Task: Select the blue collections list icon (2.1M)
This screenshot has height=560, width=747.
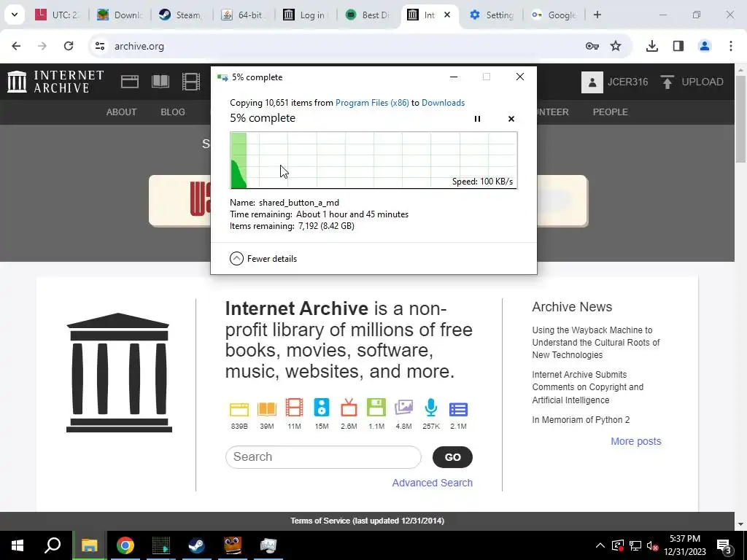Action: [x=458, y=410]
